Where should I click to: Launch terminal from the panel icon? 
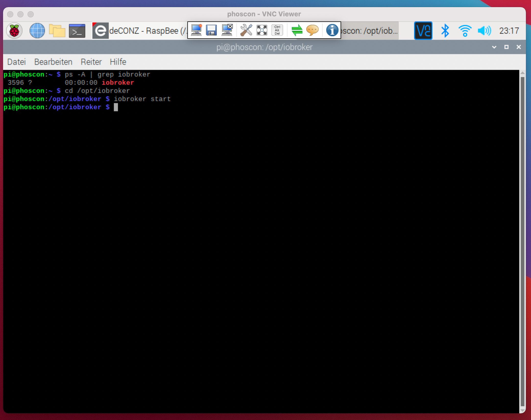pyautogui.click(x=77, y=31)
